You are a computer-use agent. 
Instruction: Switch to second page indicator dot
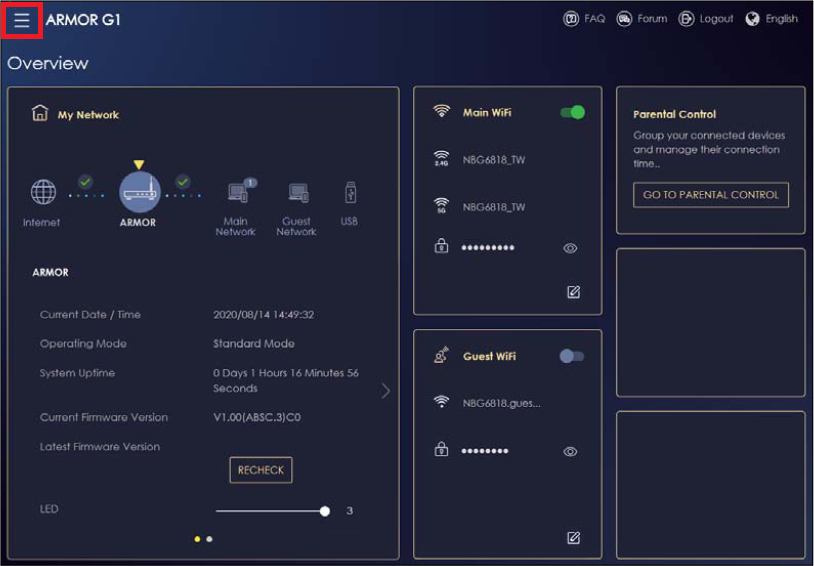tap(209, 539)
